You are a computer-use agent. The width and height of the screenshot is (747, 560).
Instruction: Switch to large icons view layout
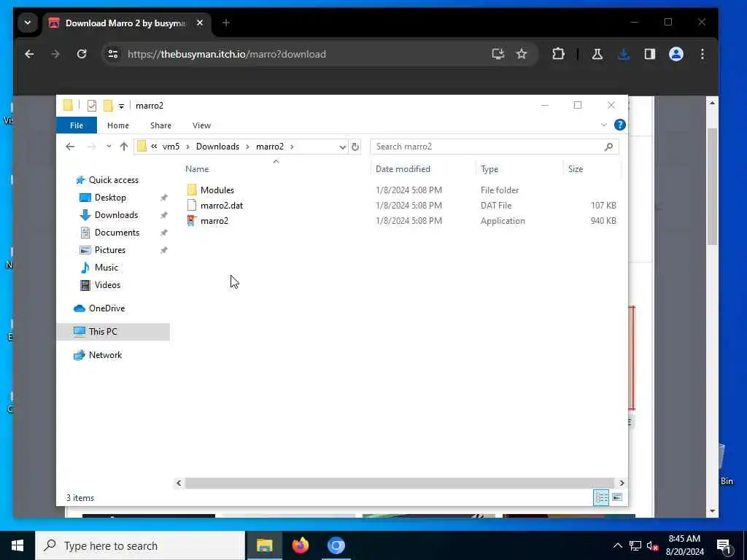click(x=617, y=497)
